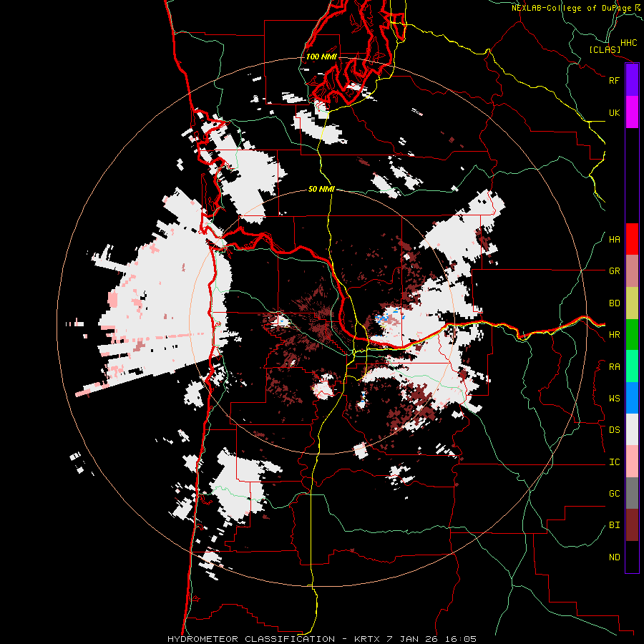Click the WS blue legend swatch
The height and width of the screenshot is (644, 644).
click(632, 398)
